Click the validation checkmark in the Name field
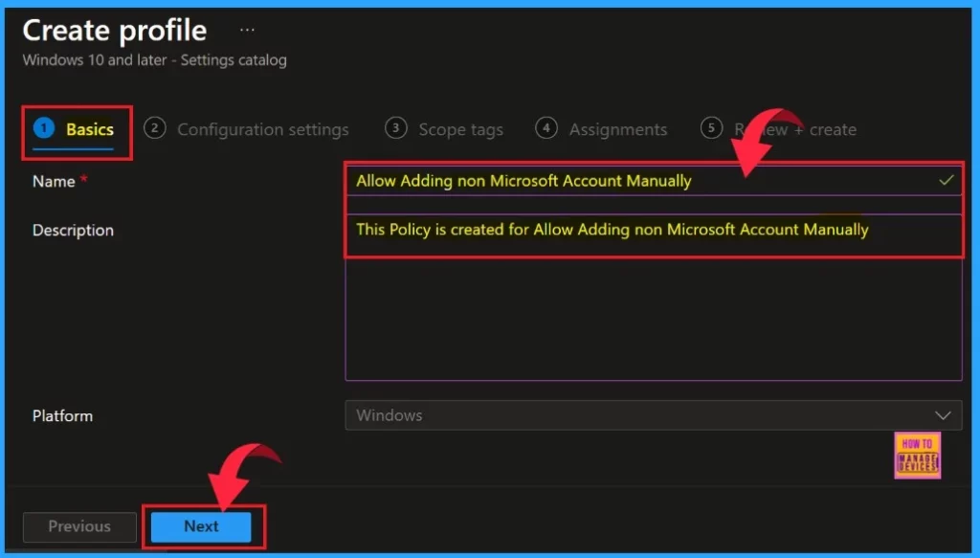This screenshot has width=980, height=558. tap(947, 181)
